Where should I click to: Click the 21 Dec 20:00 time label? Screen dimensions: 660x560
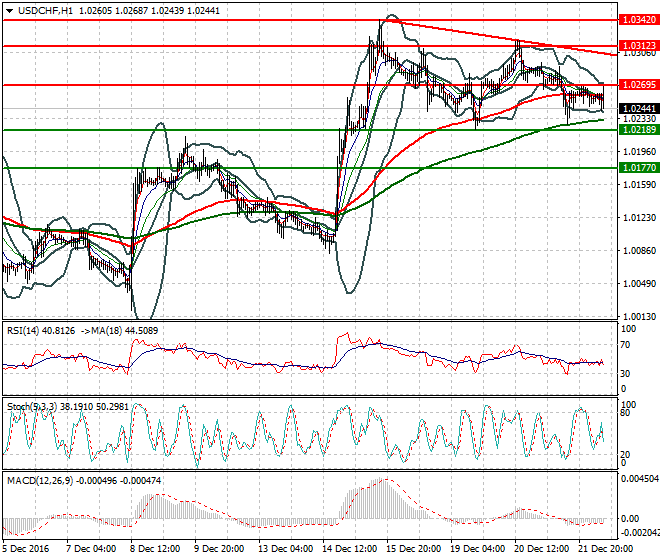[x=606, y=549]
